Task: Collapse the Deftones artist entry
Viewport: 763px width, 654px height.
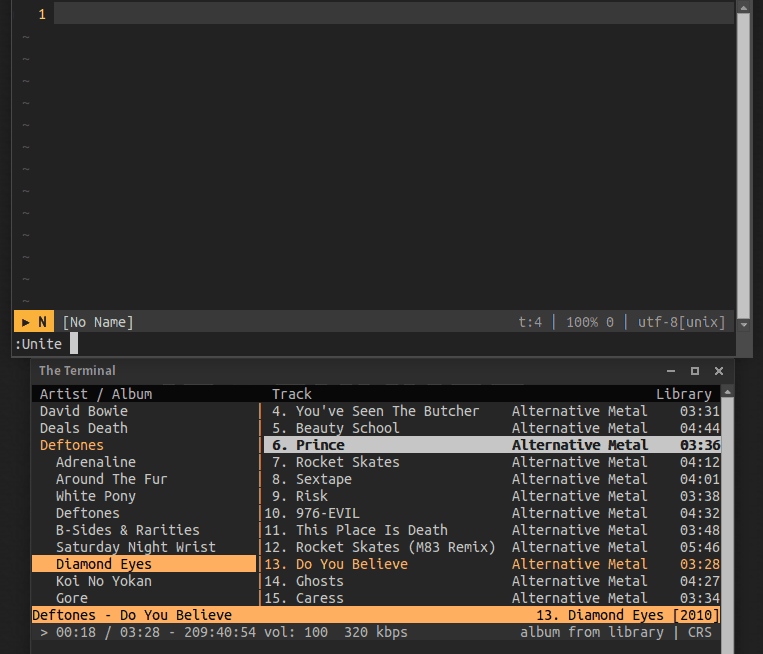Action: 72,445
